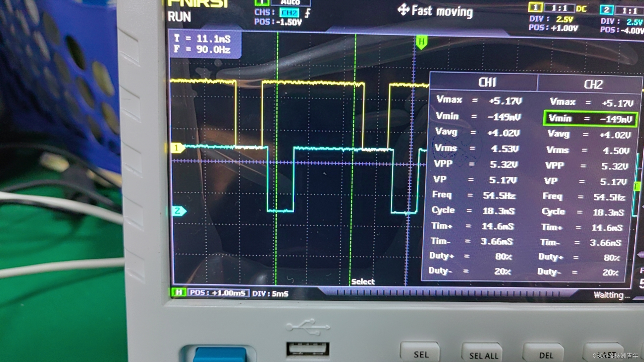The width and height of the screenshot is (644, 362).
Task: Open the timebase DIV 5mS setting
Action: (270, 294)
